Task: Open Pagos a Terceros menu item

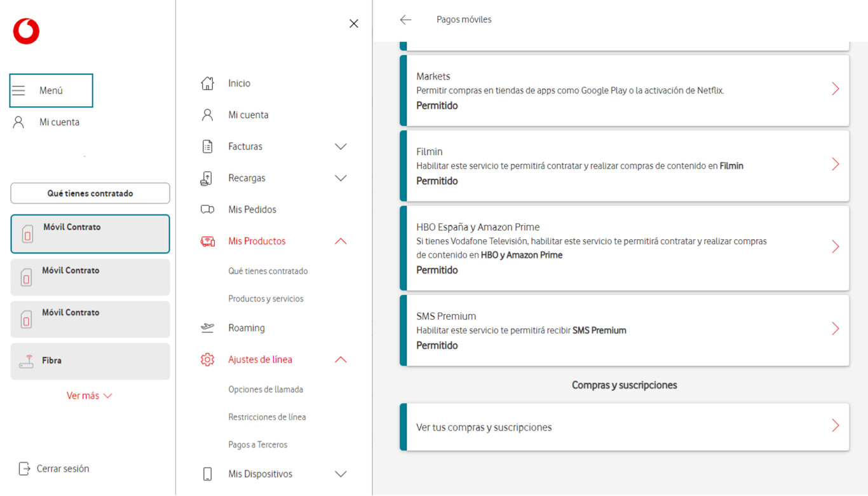Action: click(x=258, y=444)
